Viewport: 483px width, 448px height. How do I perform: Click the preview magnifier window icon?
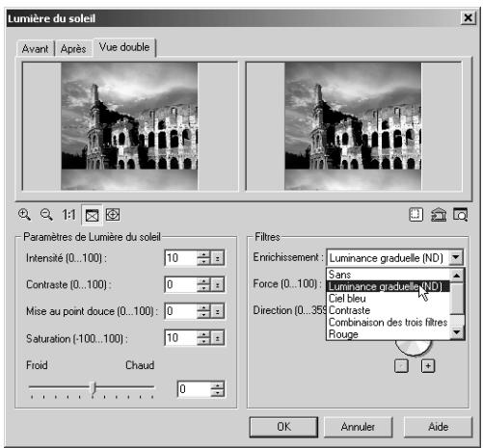click(461, 215)
